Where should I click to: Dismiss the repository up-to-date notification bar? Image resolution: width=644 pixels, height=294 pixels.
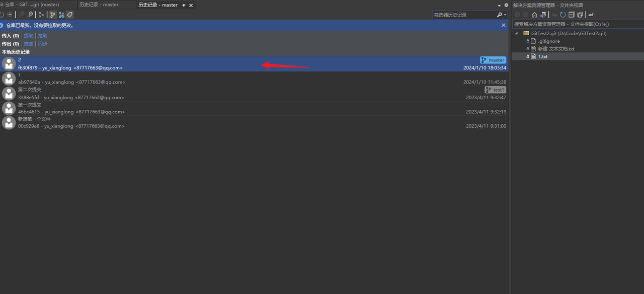tap(504, 25)
